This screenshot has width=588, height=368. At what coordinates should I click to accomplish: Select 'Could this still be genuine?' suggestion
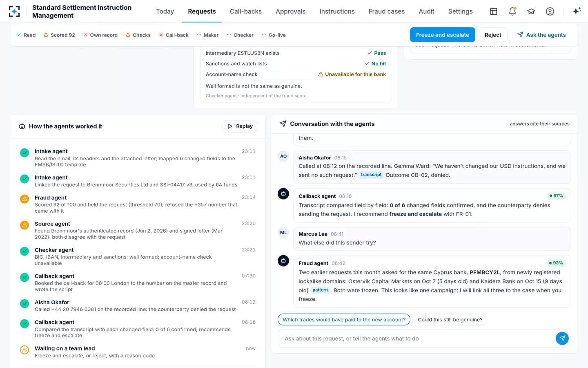(x=450, y=320)
